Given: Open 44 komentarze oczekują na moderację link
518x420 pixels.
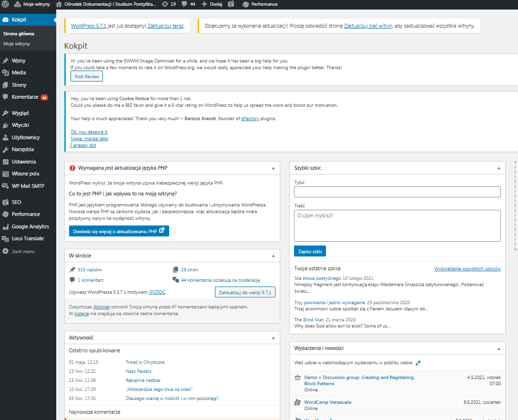Looking at the screenshot, I should point(220,280).
